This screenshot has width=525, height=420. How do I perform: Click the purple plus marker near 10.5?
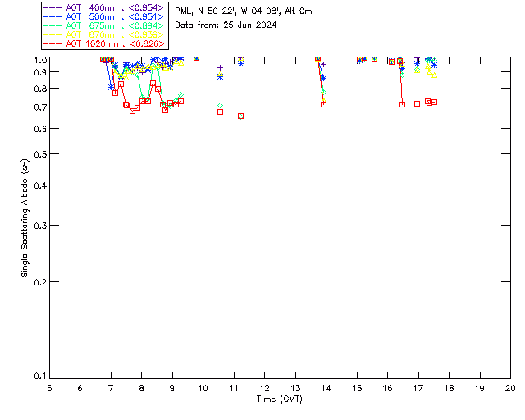pyautogui.click(x=221, y=68)
